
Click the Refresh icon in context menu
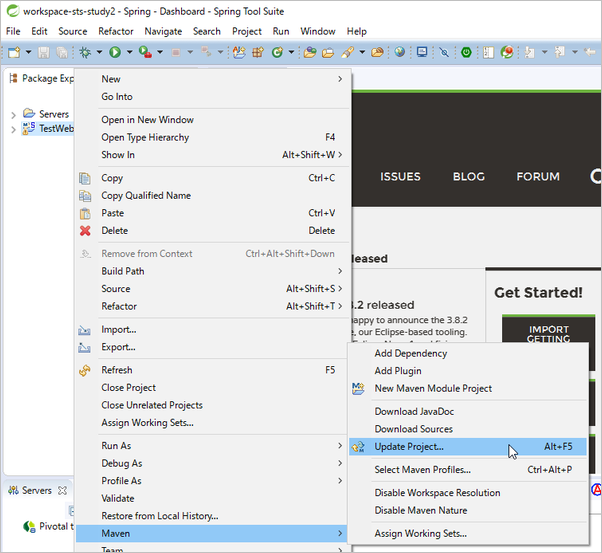[85, 370]
